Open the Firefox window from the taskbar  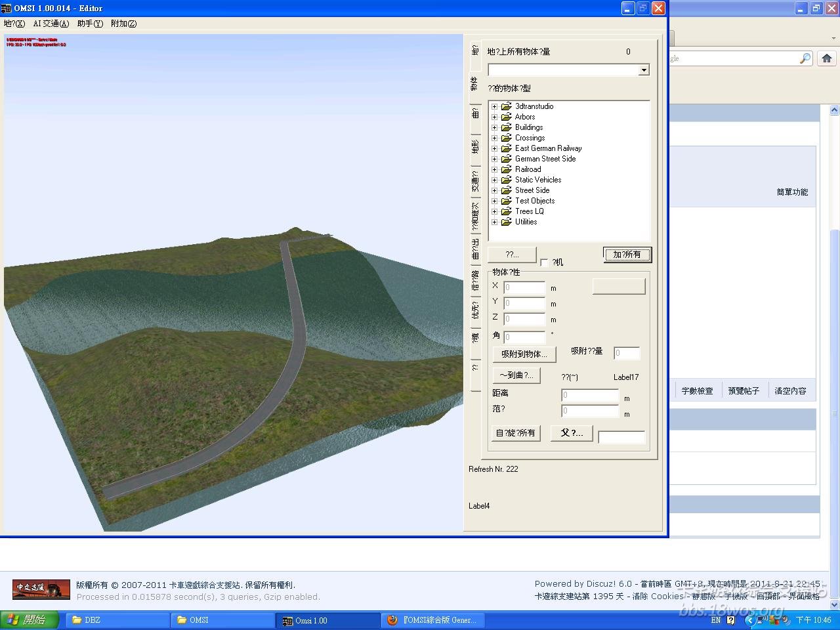click(x=432, y=620)
